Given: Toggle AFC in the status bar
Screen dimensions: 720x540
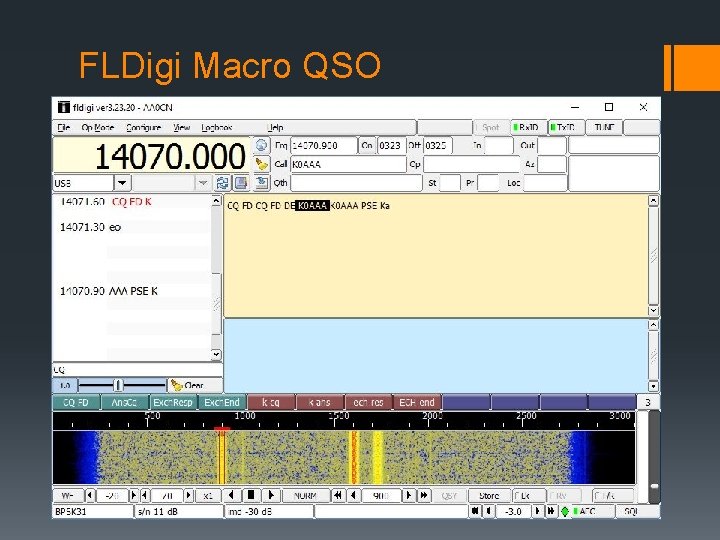Looking at the screenshot, I should coord(591,511).
